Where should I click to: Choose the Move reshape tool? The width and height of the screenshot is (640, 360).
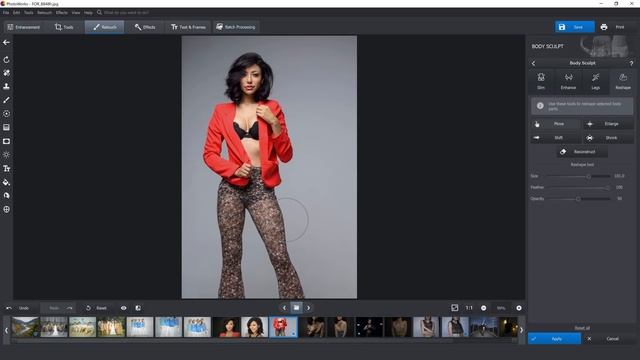click(555, 124)
